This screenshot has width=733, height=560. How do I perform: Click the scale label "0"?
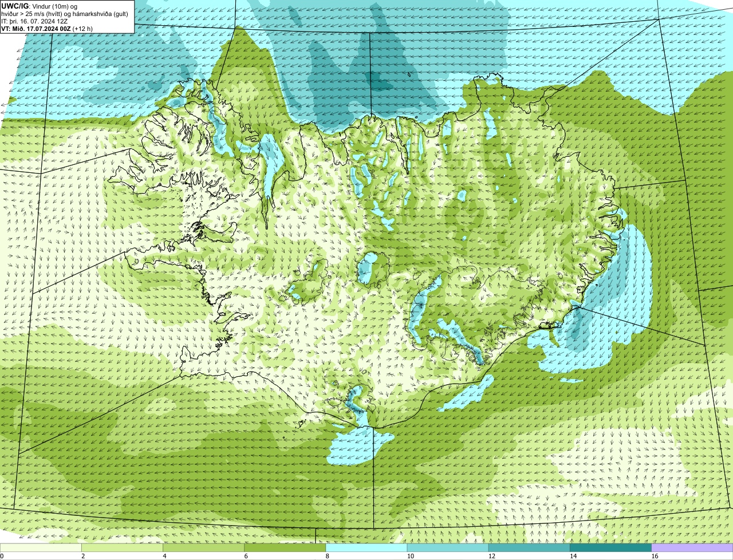(2, 556)
